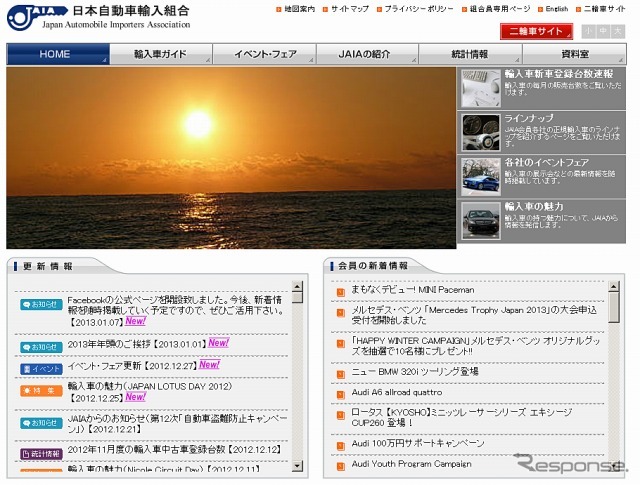Open the ラインナップ heading
The height and width of the screenshot is (485, 640).
pyautogui.click(x=529, y=118)
